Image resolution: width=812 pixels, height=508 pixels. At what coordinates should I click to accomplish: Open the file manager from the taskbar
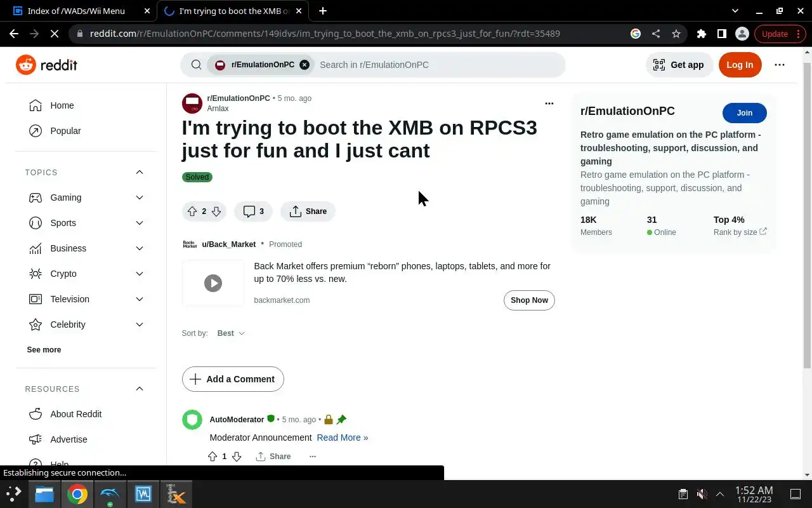(44, 494)
